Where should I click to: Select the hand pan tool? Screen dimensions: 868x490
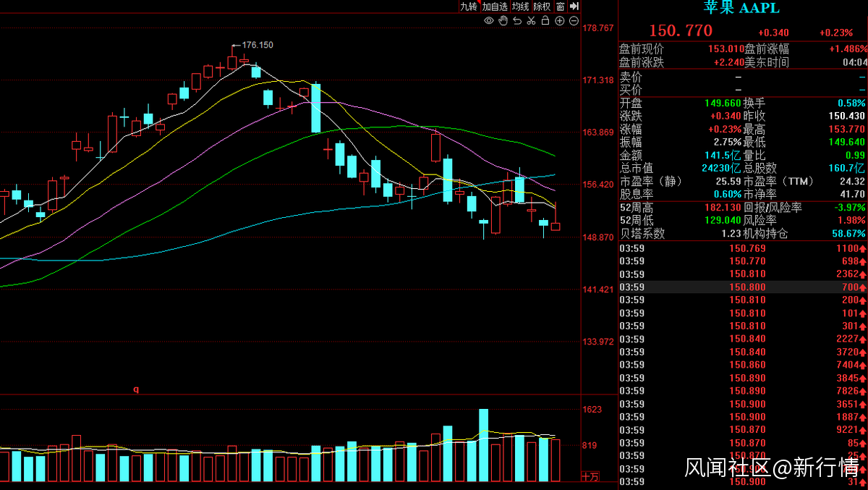[503, 21]
